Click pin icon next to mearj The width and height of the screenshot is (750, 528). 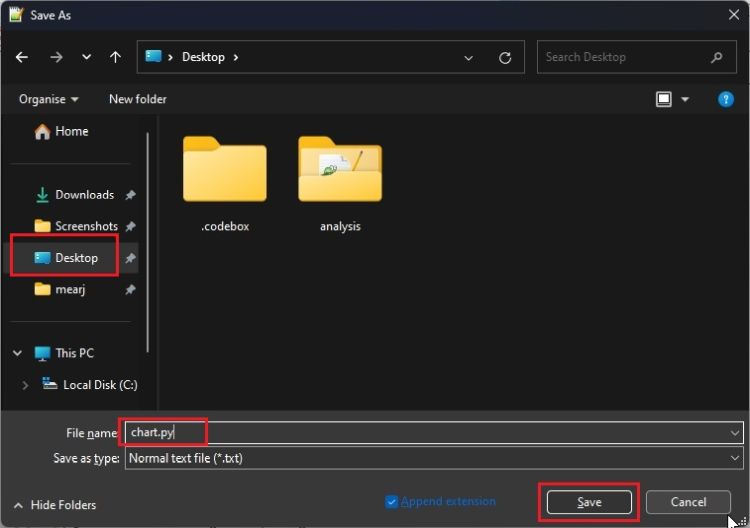coord(130,290)
